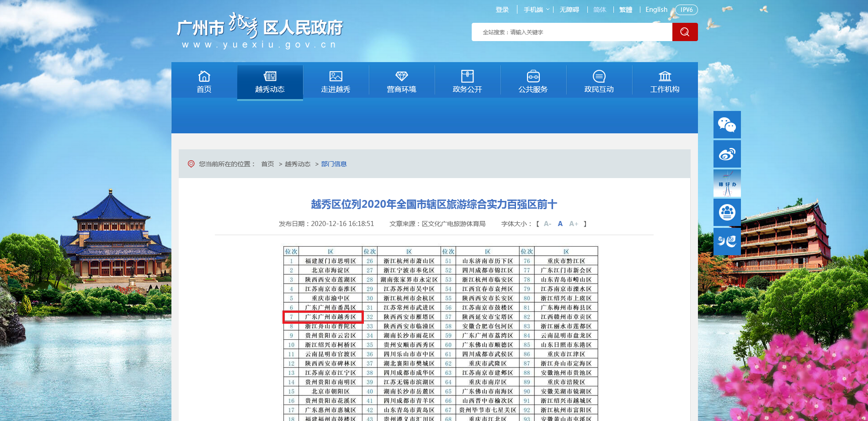
Task: Select the 越秀动态 navigation tab
Action: pyautogui.click(x=270, y=82)
